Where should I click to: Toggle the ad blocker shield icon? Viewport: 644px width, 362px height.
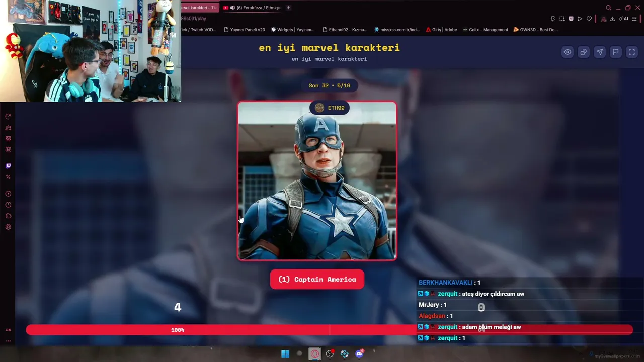coord(571,19)
